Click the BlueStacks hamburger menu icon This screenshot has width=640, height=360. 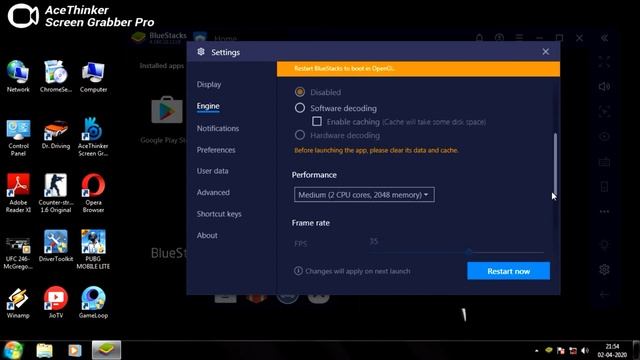coord(519,38)
